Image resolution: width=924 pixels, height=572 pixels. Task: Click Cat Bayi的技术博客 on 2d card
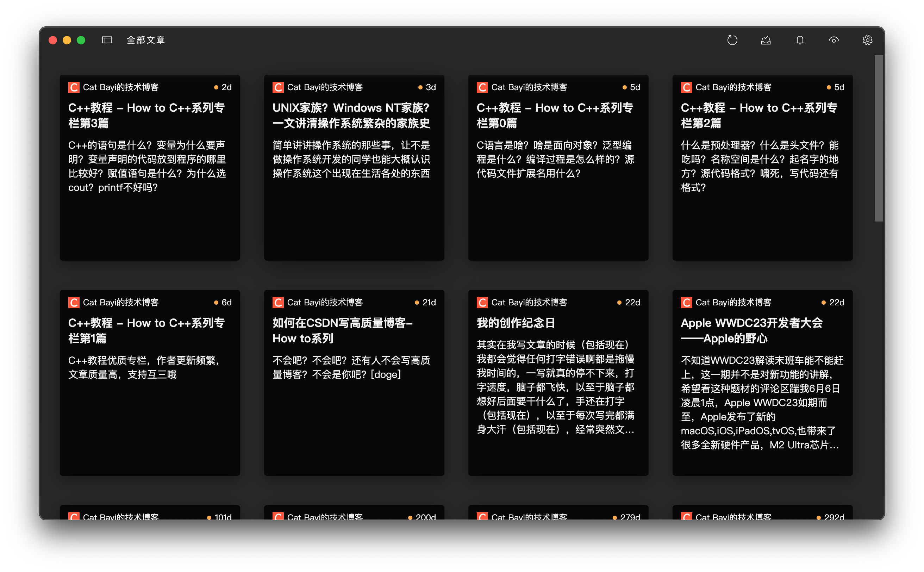point(121,87)
